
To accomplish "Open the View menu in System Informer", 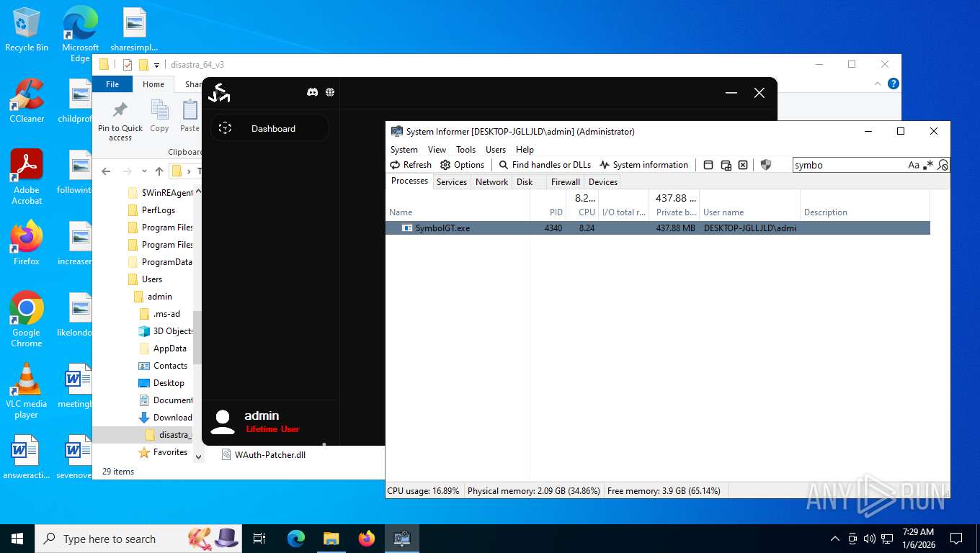I will pyautogui.click(x=437, y=150).
